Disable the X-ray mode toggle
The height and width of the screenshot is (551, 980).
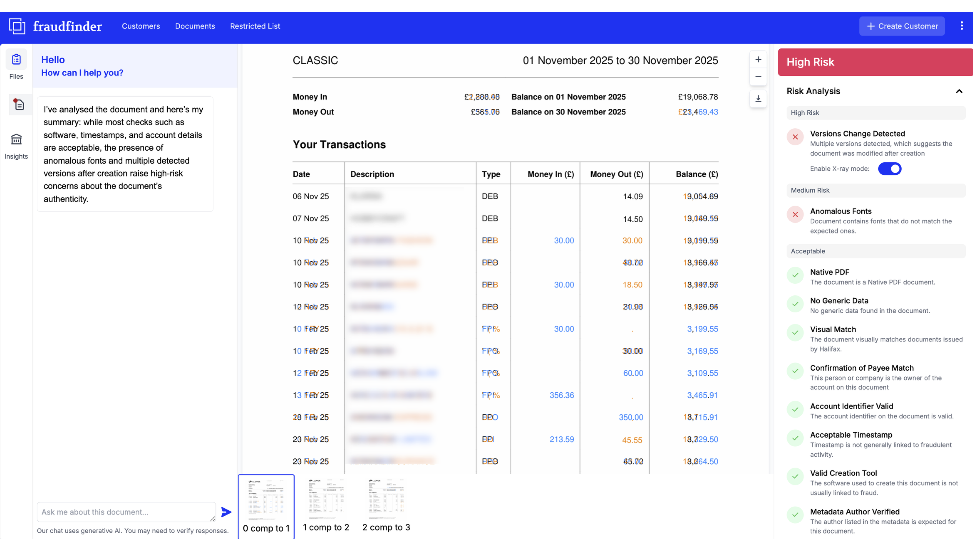pyautogui.click(x=890, y=169)
